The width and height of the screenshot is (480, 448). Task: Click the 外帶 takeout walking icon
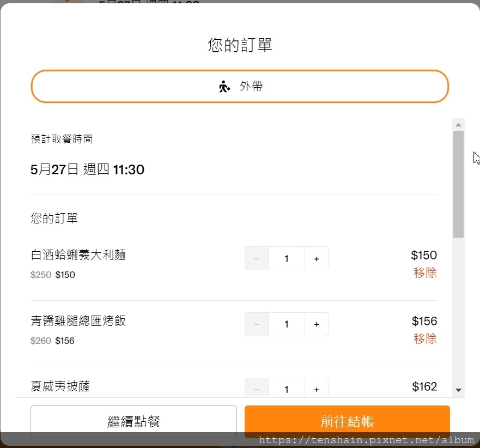coord(224,86)
